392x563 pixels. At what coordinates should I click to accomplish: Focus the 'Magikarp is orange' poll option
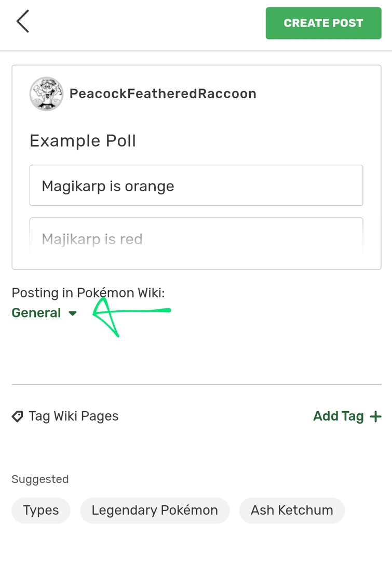[x=196, y=186]
